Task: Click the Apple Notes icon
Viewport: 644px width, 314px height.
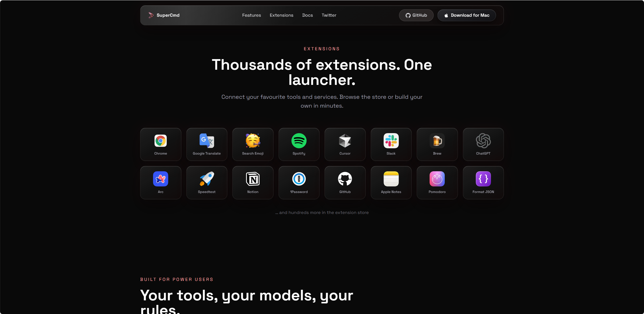Action: pyautogui.click(x=391, y=179)
